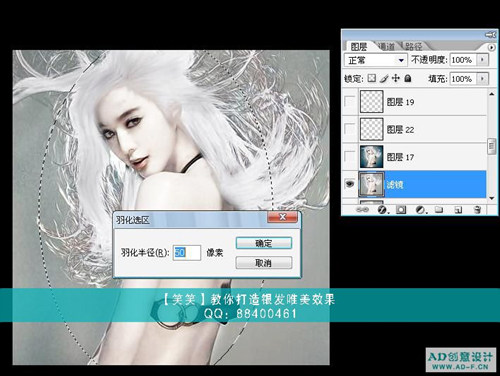Open the 不透明度 opacity slider arrow

pyautogui.click(x=482, y=60)
